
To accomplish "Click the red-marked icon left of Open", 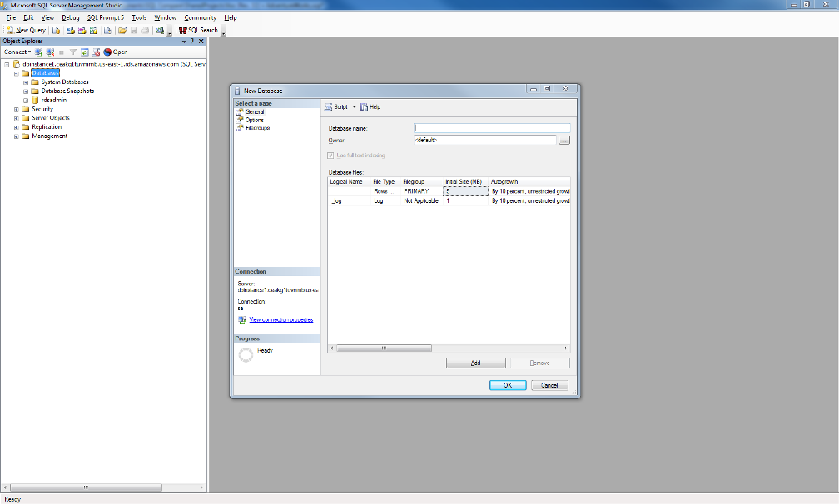I will [97, 52].
